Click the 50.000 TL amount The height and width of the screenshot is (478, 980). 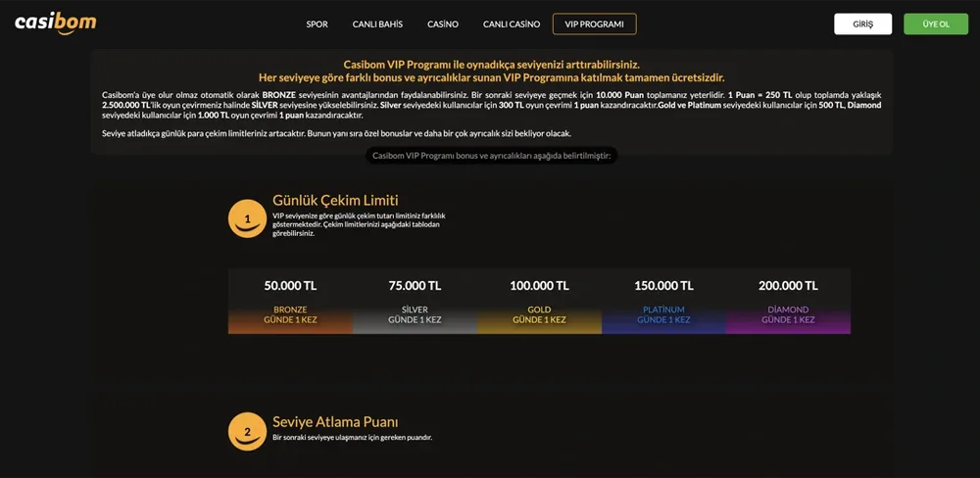click(290, 286)
